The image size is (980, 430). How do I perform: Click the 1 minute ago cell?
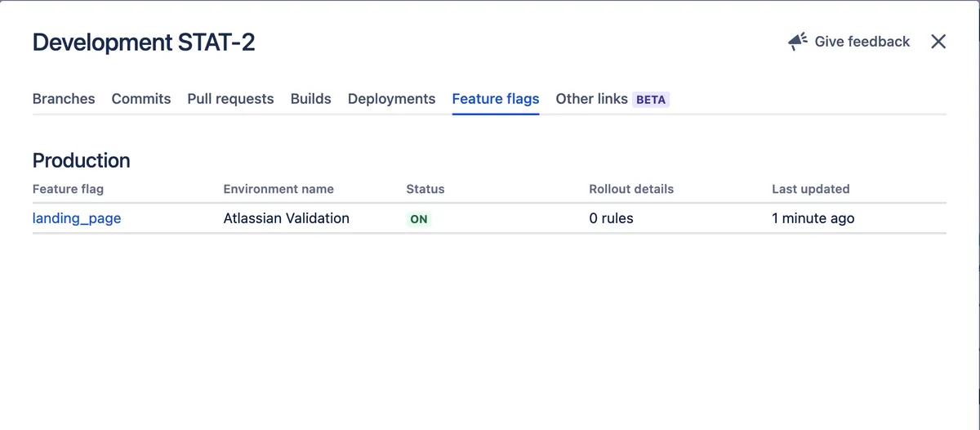(x=813, y=218)
